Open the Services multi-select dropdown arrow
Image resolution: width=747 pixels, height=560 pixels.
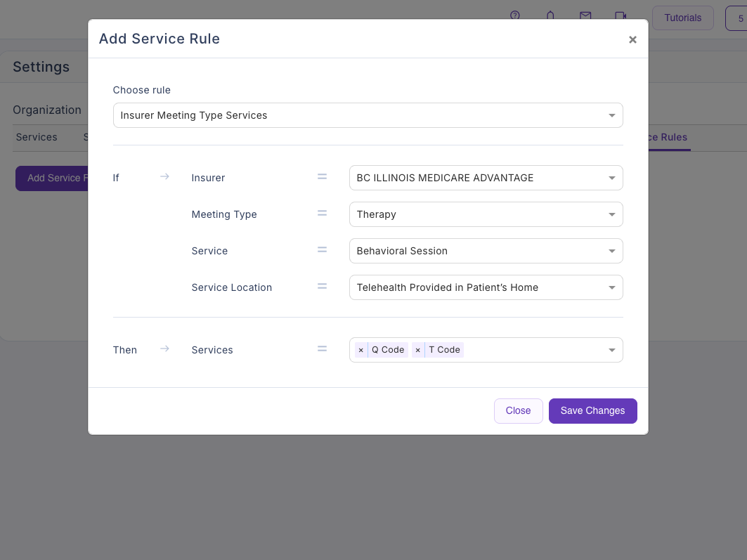[x=611, y=350]
